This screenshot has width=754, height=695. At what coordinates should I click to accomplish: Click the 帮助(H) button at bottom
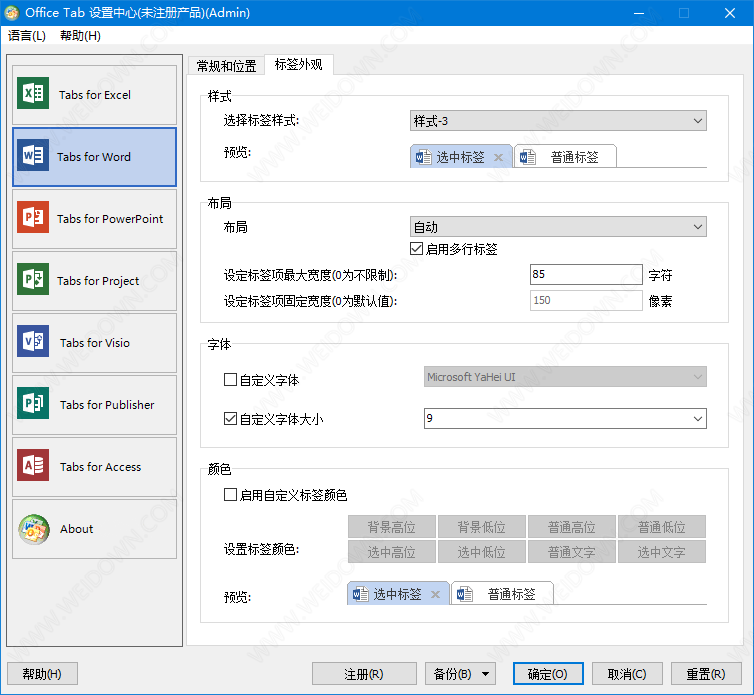(42, 674)
